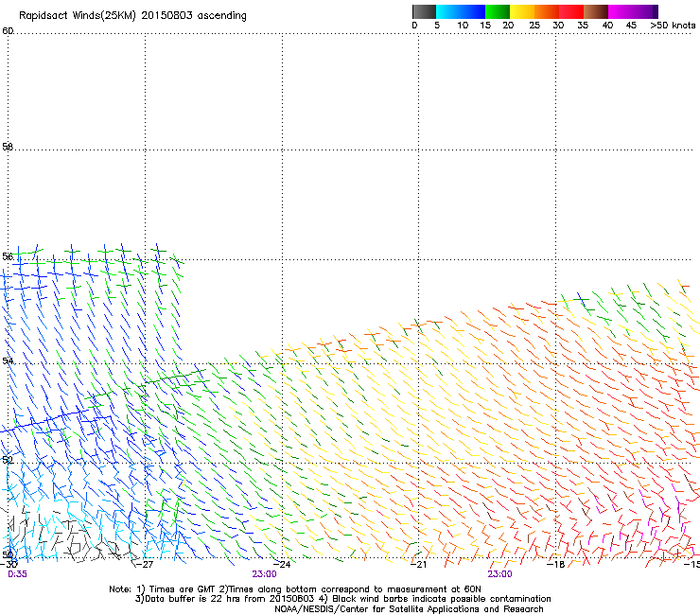Click the longitude label '-21'

(x=418, y=564)
